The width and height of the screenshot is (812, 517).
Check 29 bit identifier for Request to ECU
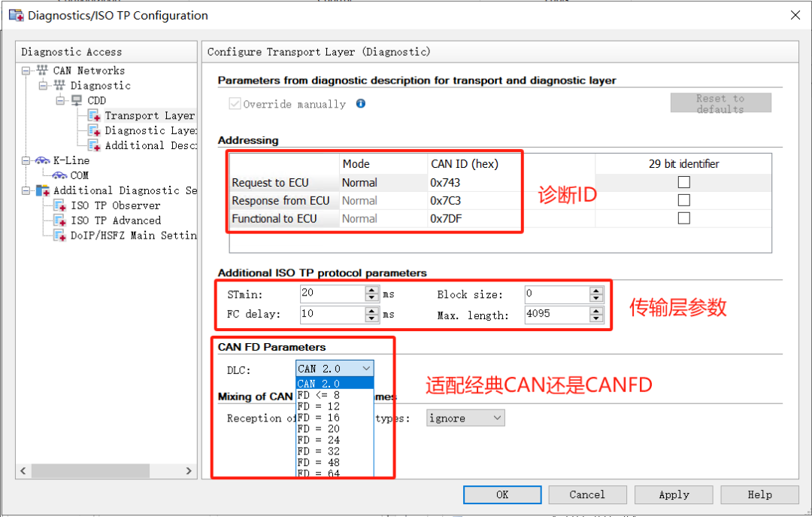tap(683, 182)
